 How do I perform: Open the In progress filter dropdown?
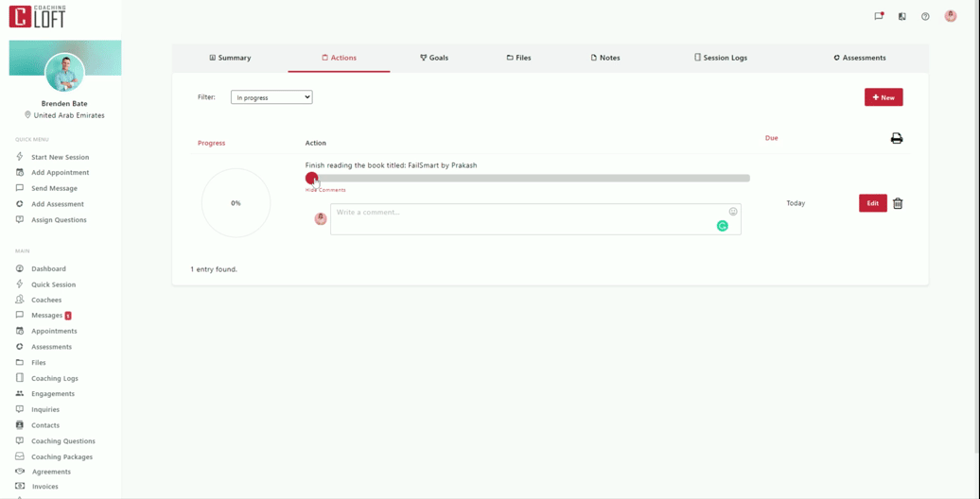271,97
